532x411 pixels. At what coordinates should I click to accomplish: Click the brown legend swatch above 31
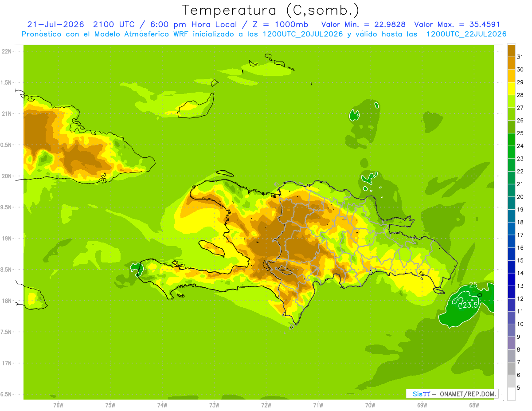tap(511, 51)
